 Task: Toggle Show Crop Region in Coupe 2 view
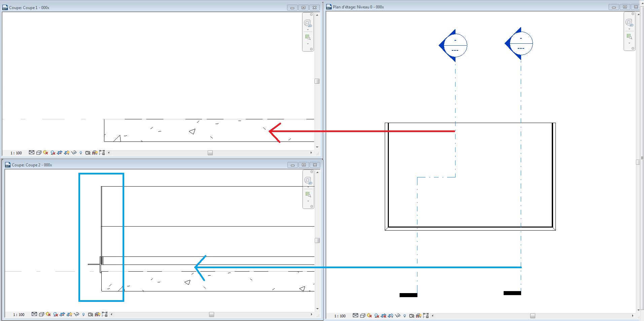[x=69, y=315]
